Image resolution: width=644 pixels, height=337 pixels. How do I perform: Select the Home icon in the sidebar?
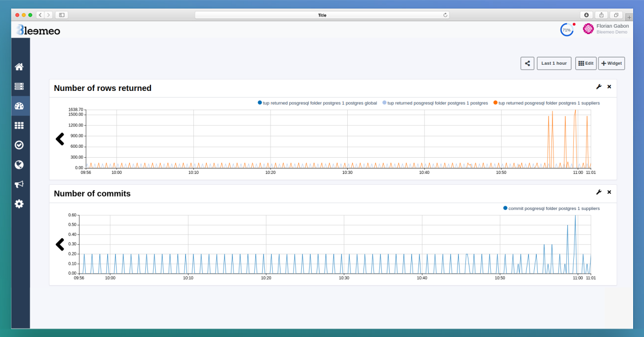coord(19,66)
